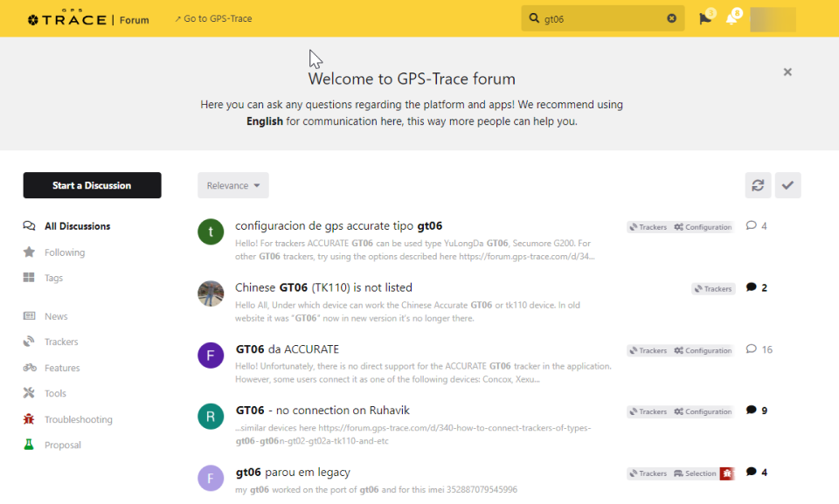The width and height of the screenshot is (839, 504).
Task: Click Trackers tag on GT06 da ACCURATE post
Action: pyautogui.click(x=648, y=350)
